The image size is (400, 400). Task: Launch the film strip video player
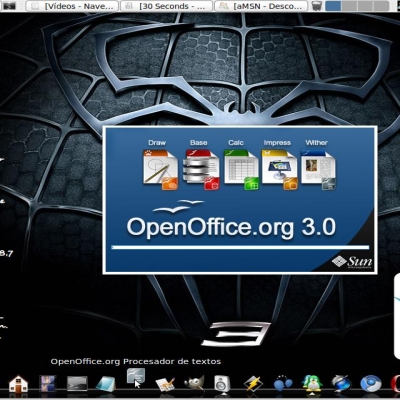click(48, 384)
